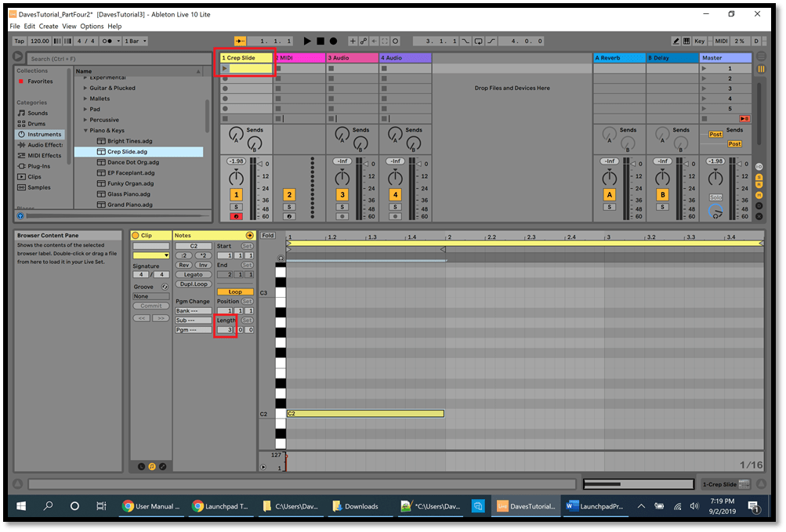Click the Inv button
This screenshot has width=786, height=532.
point(202,265)
